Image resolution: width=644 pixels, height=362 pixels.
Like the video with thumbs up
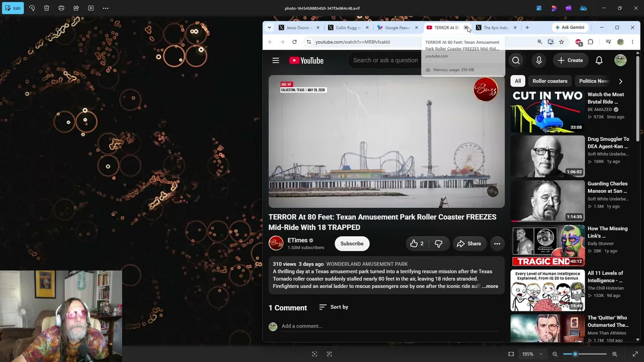pos(417,244)
